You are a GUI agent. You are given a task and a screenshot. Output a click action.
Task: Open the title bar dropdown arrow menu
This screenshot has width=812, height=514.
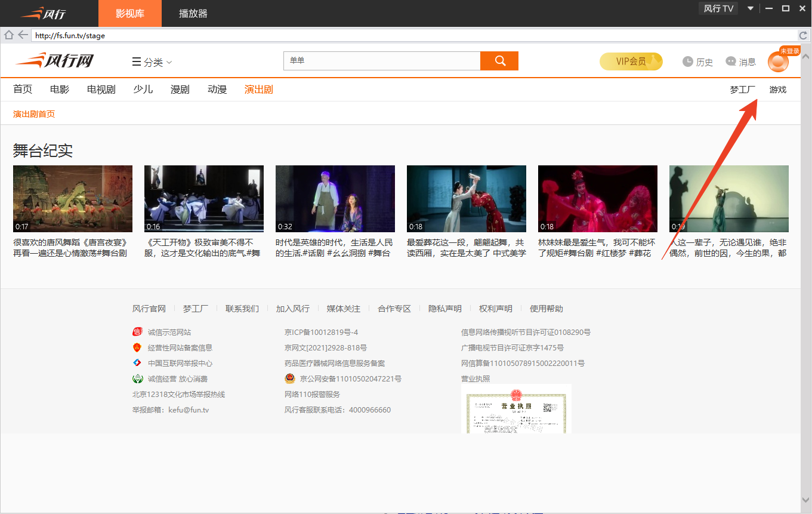click(751, 8)
